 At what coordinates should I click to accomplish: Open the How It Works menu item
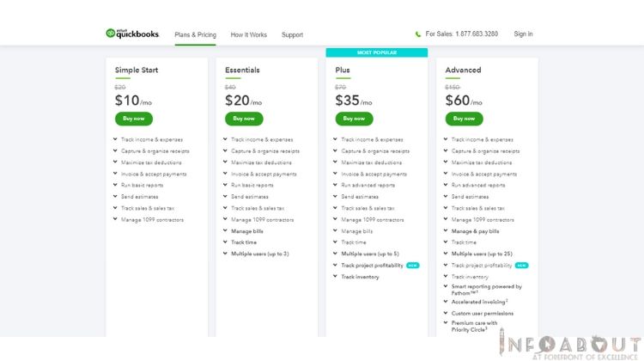pyautogui.click(x=248, y=35)
